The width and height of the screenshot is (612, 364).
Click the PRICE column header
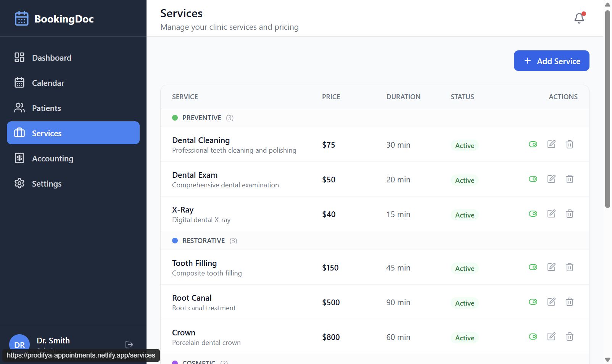pos(331,97)
